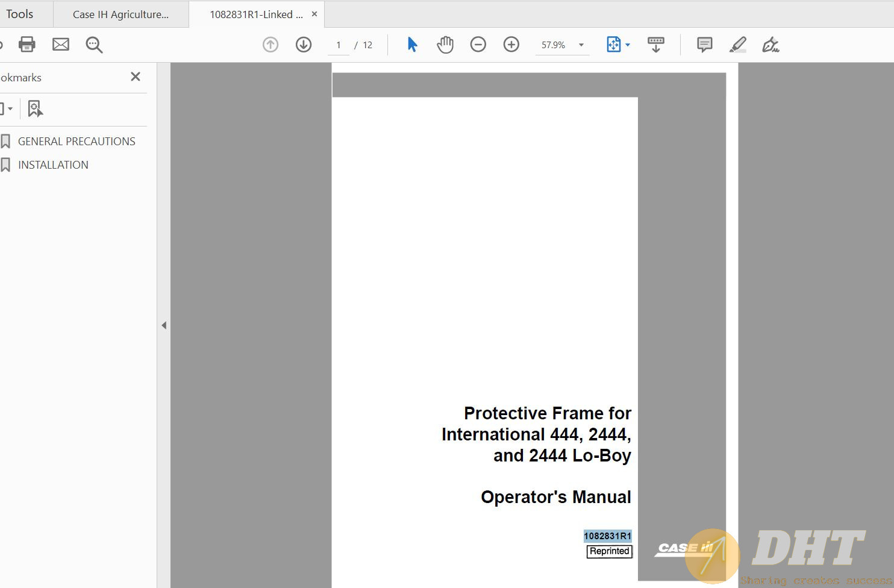Click the zoom in plus button

click(511, 45)
